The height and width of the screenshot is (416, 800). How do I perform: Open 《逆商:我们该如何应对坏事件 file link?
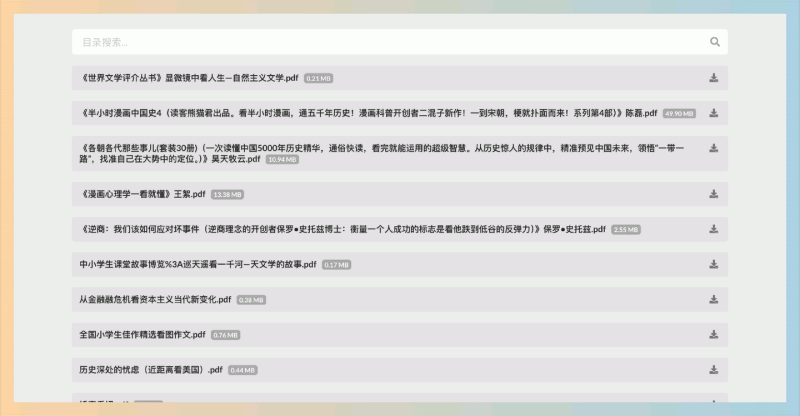(342, 230)
